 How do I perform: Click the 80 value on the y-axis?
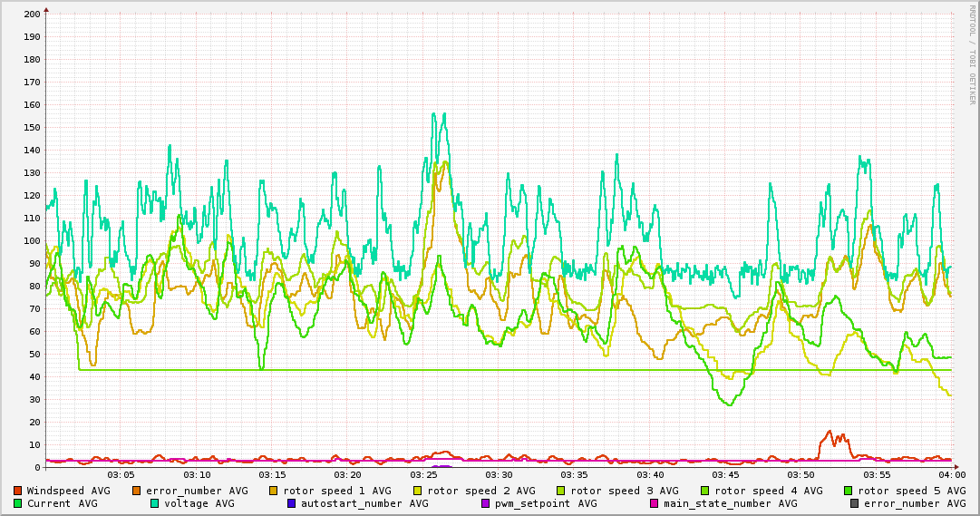(x=34, y=286)
